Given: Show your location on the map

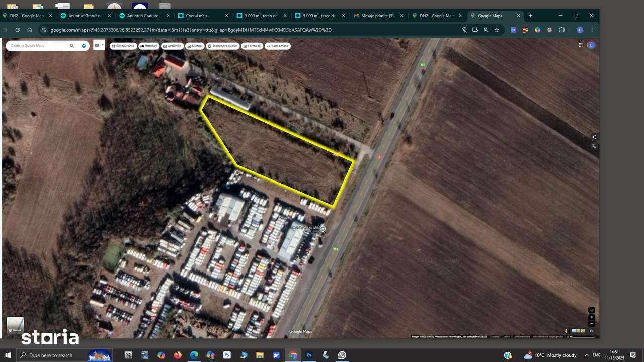Looking at the screenshot, I should click(x=592, y=310).
